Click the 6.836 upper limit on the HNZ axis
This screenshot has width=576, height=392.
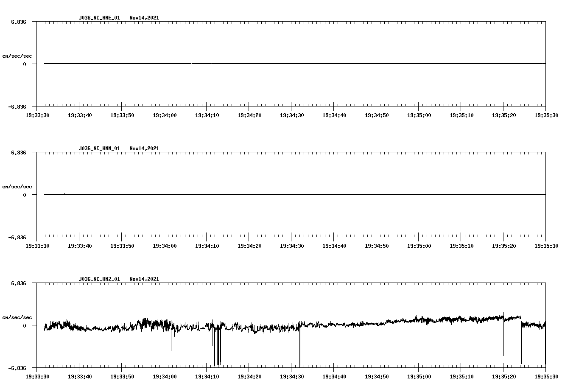(x=19, y=283)
